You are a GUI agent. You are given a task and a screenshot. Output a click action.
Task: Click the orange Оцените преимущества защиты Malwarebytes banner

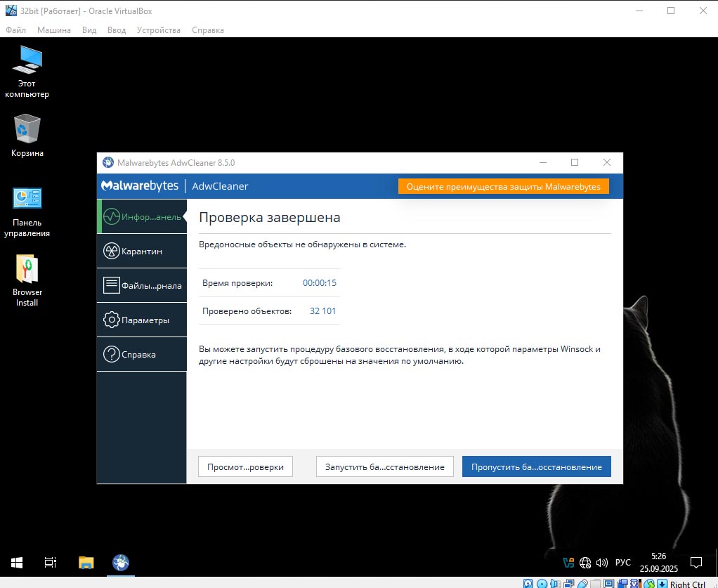pyautogui.click(x=503, y=186)
